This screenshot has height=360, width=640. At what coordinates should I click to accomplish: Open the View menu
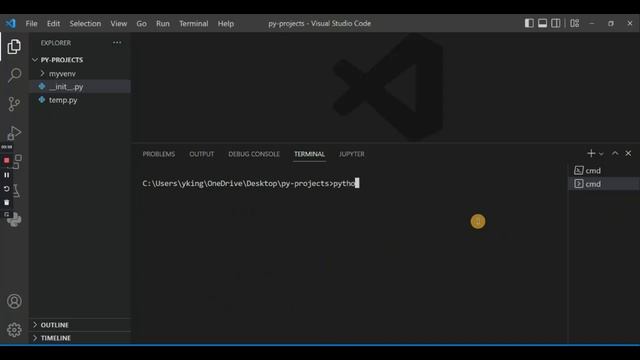tap(119, 24)
